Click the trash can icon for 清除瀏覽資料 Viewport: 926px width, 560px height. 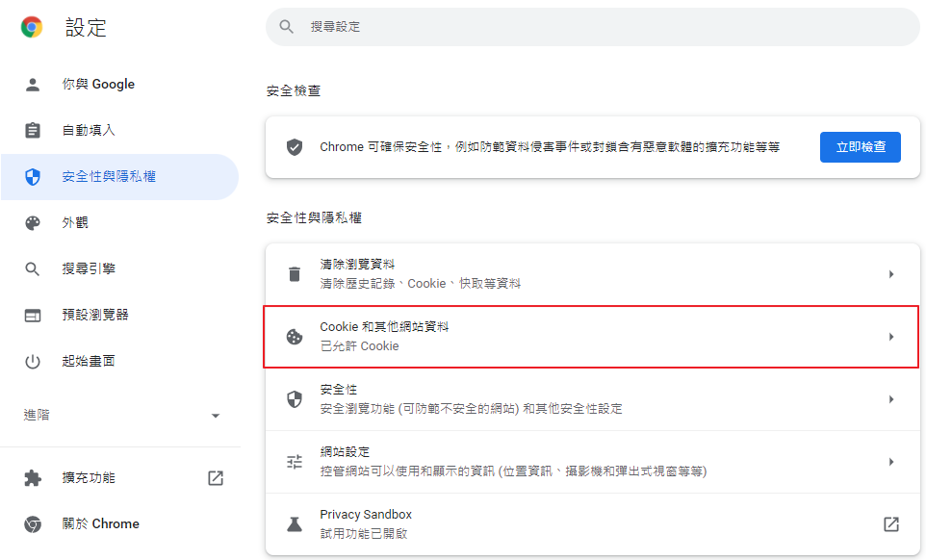(295, 274)
